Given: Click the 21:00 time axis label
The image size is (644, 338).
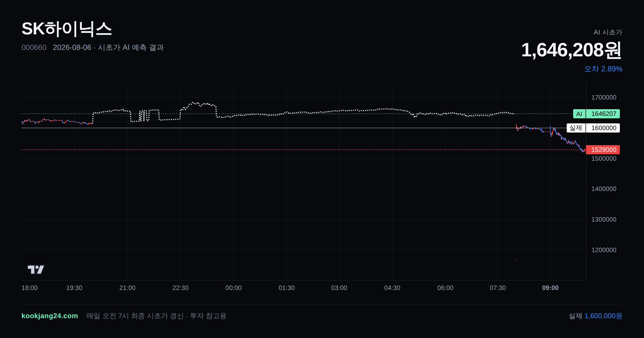Looking at the screenshot, I should 127,288.
